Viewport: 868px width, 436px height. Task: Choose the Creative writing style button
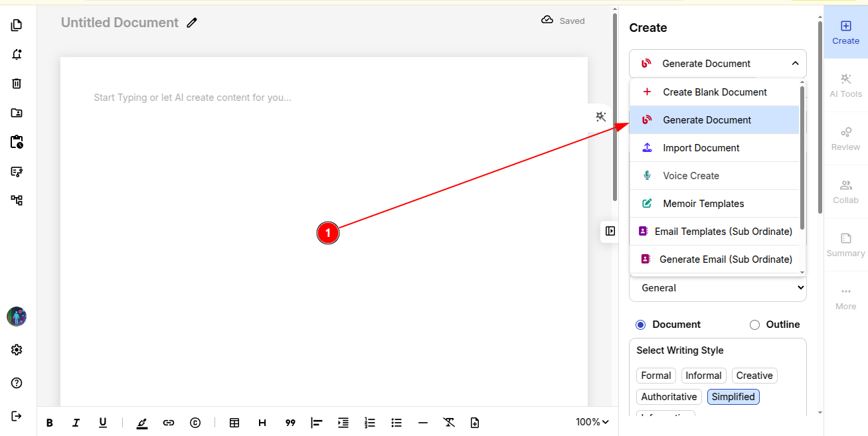coord(754,376)
